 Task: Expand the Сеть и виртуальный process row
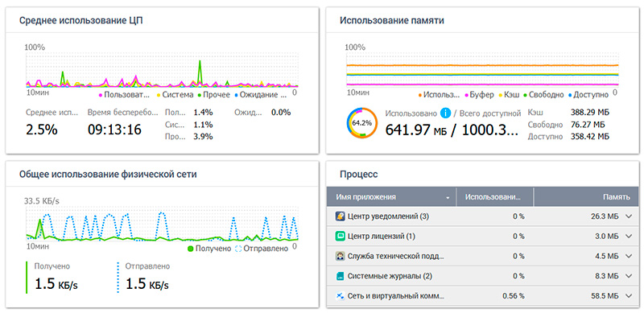(x=629, y=296)
